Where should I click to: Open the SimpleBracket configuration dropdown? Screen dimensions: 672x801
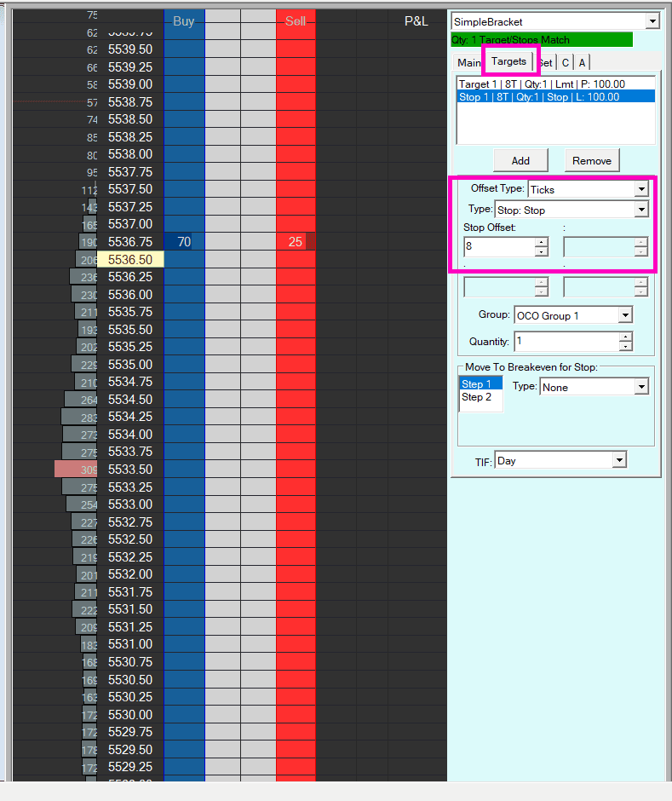coord(652,21)
